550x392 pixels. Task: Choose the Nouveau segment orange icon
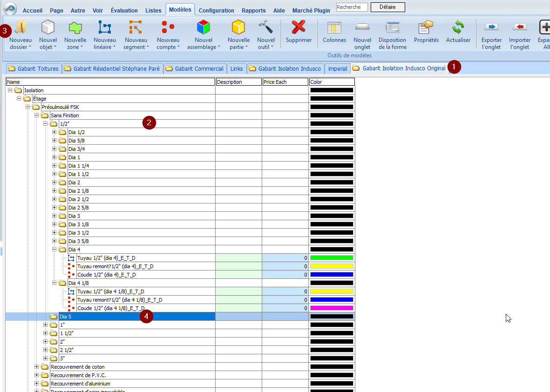[x=136, y=28]
